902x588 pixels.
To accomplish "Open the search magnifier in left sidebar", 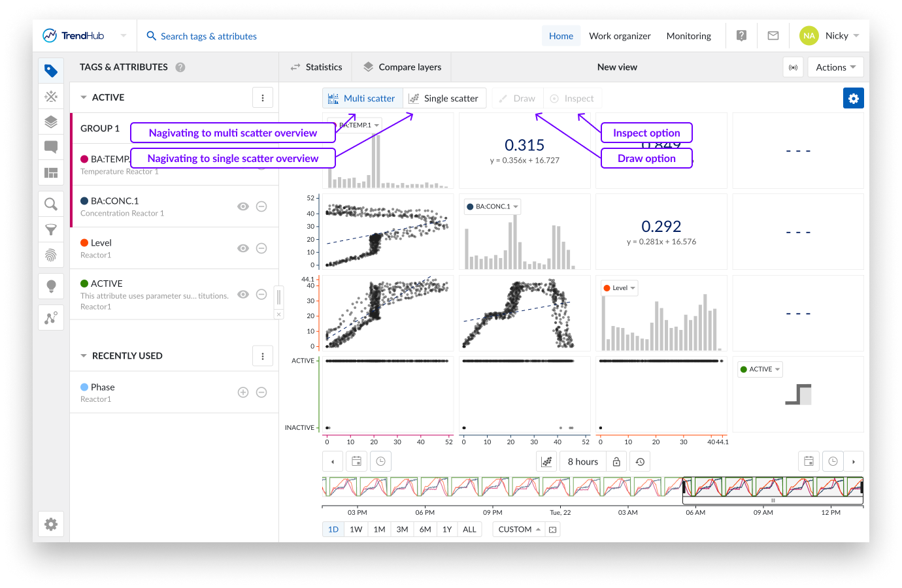I will pos(51,204).
